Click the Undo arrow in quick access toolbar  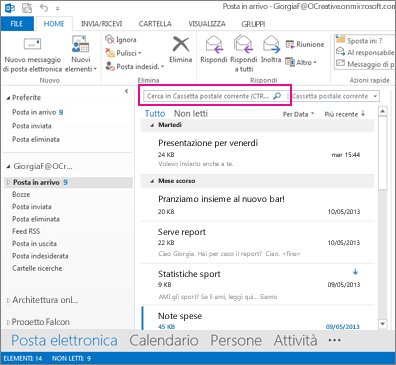pyautogui.click(x=44, y=7)
